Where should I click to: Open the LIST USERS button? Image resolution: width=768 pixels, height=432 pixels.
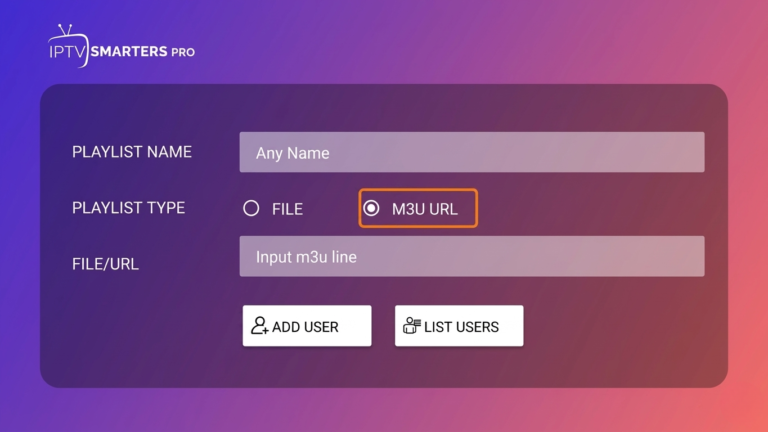click(x=459, y=326)
